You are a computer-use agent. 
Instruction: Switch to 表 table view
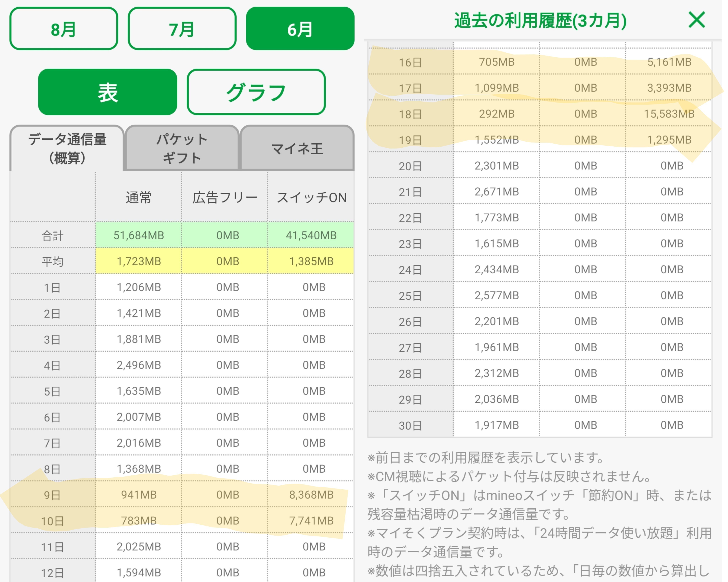pos(107,92)
